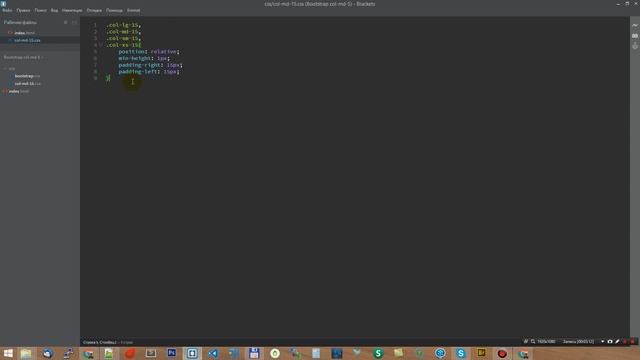Image resolution: width=640 pixels, height=360 pixels.
Task: Click the pencil draw icon in recorder bar
Action: coord(617,342)
